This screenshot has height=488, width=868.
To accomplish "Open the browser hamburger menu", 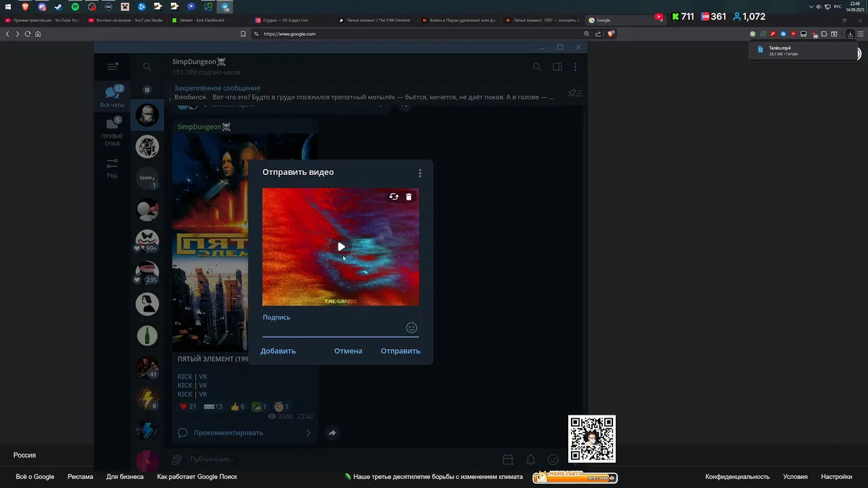I will pyautogui.click(x=861, y=34).
